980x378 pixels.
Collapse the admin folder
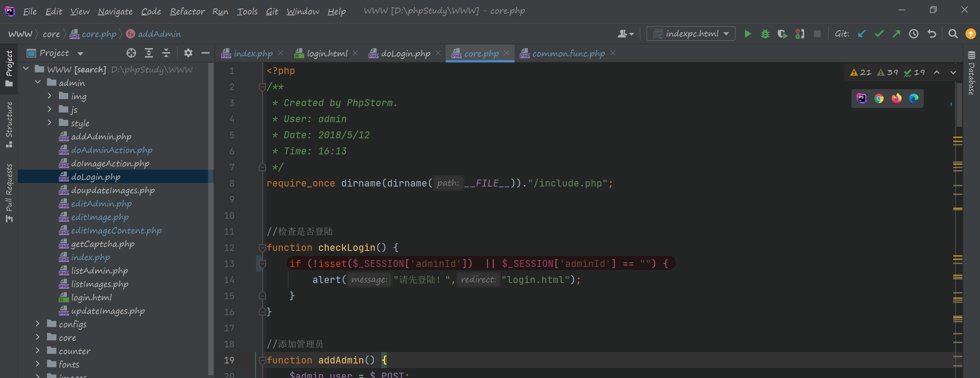pyautogui.click(x=38, y=82)
